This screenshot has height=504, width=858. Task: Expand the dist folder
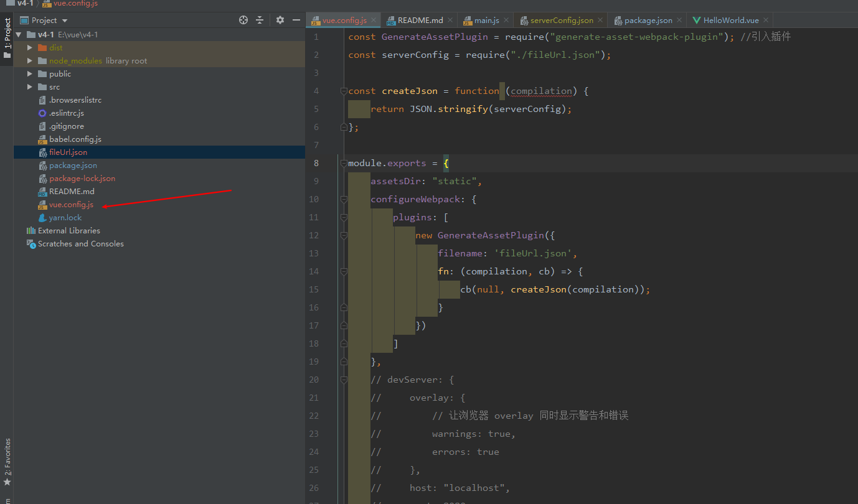(x=29, y=47)
